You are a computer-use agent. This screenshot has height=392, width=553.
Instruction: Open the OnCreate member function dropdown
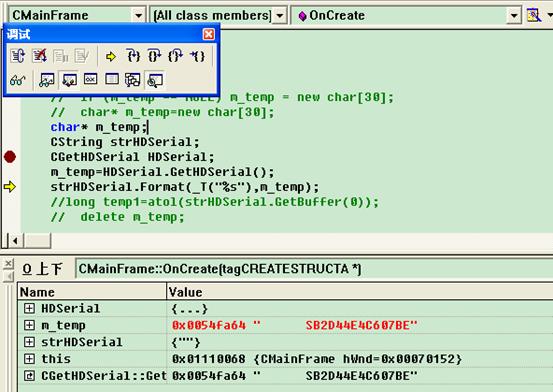pos(514,16)
